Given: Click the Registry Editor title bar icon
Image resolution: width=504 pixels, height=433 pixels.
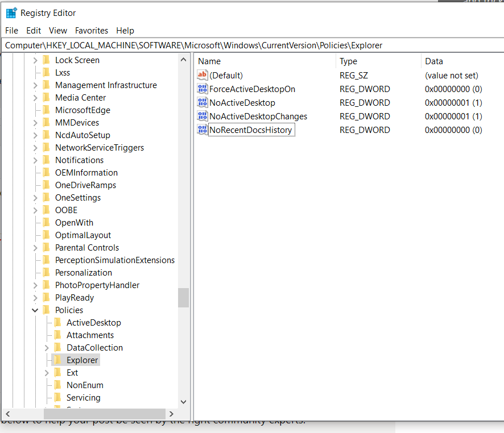Looking at the screenshot, I should click(11, 13).
